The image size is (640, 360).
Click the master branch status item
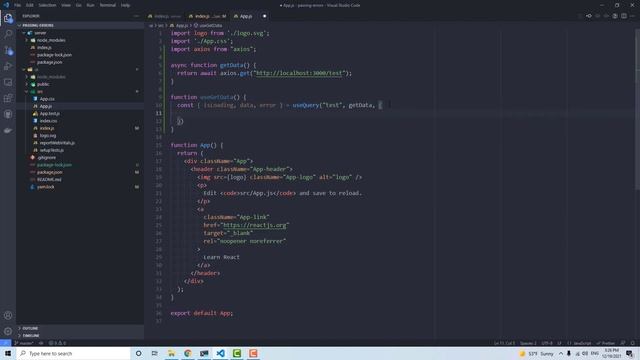point(24,343)
